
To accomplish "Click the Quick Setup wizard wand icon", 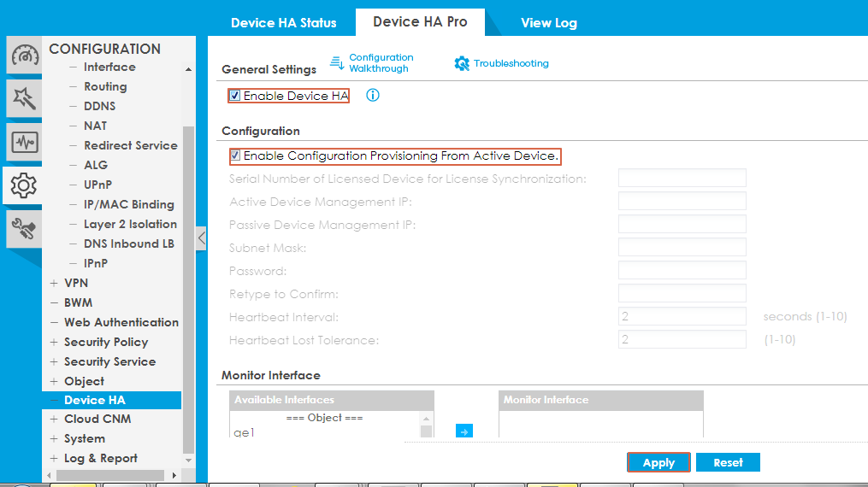I will pyautogui.click(x=24, y=99).
